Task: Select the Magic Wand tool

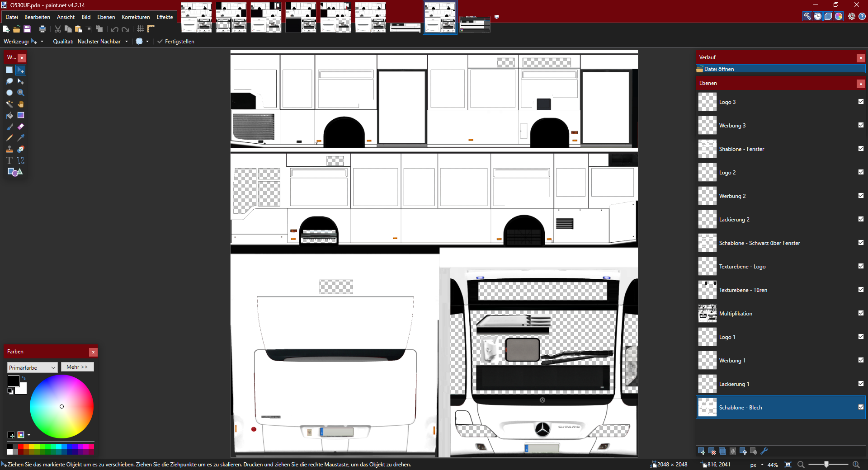Action: pos(9,104)
